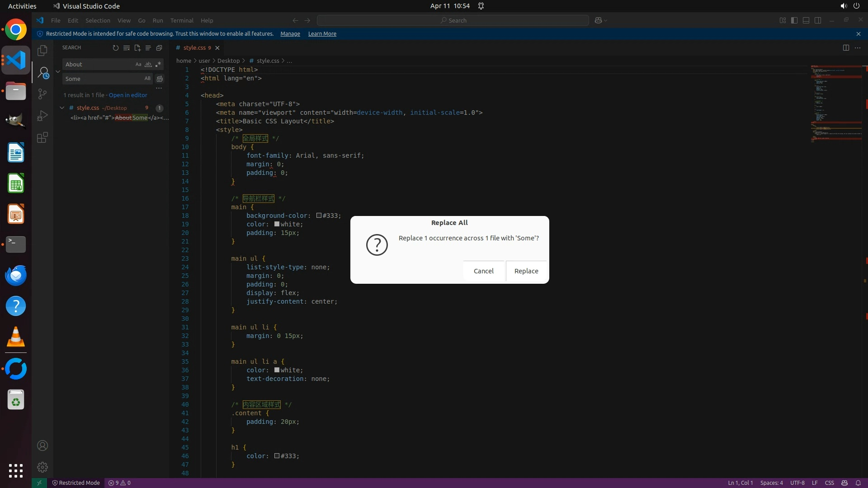Viewport: 868px width, 488px height.
Task: Click white color swatch on line 19
Action: pyautogui.click(x=277, y=224)
